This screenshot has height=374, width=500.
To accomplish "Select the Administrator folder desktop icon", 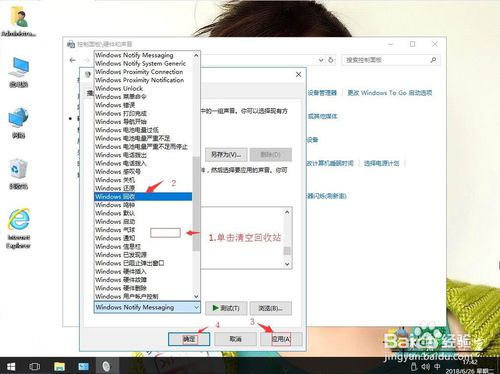I will [x=19, y=21].
